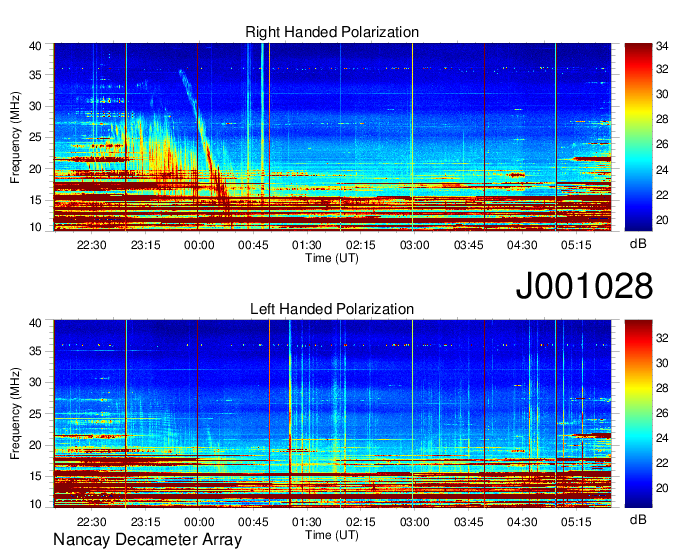Click the 28 value on Right Handed colorbar
The height and width of the screenshot is (552, 680).
(662, 119)
